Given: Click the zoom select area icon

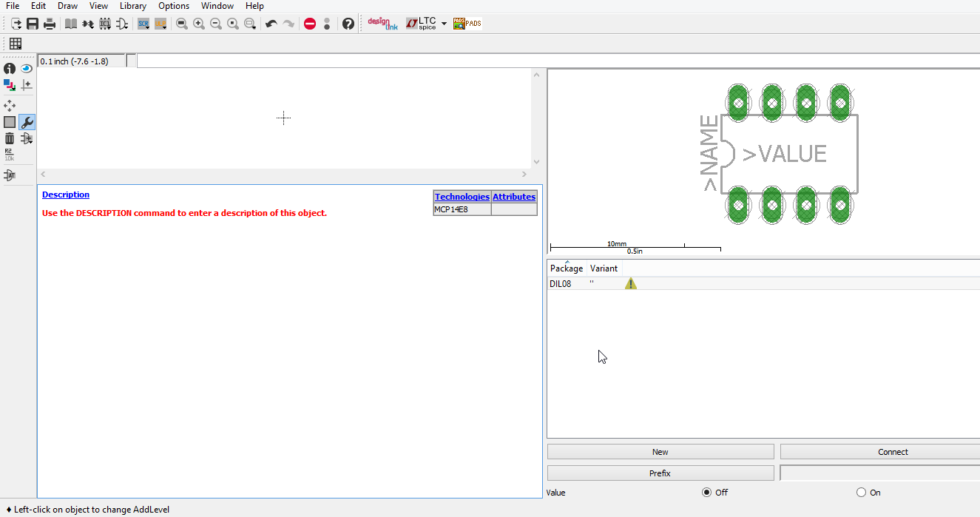Looking at the screenshot, I should [250, 24].
